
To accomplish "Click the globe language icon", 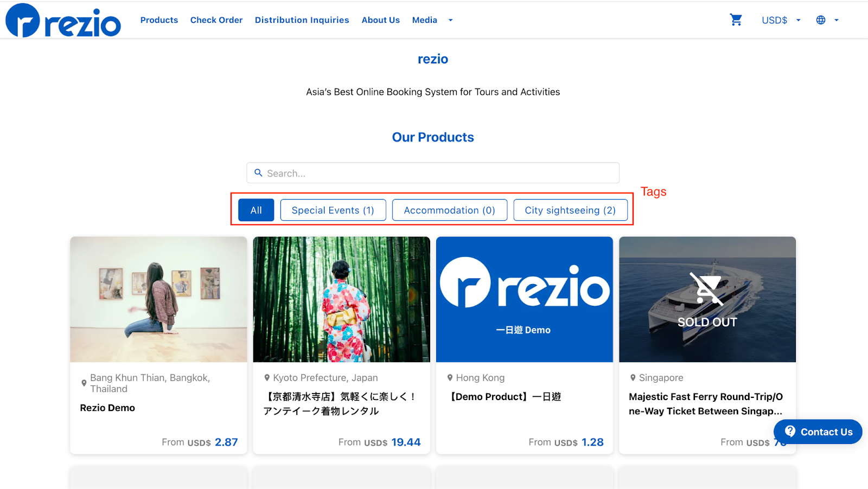I will (x=821, y=20).
